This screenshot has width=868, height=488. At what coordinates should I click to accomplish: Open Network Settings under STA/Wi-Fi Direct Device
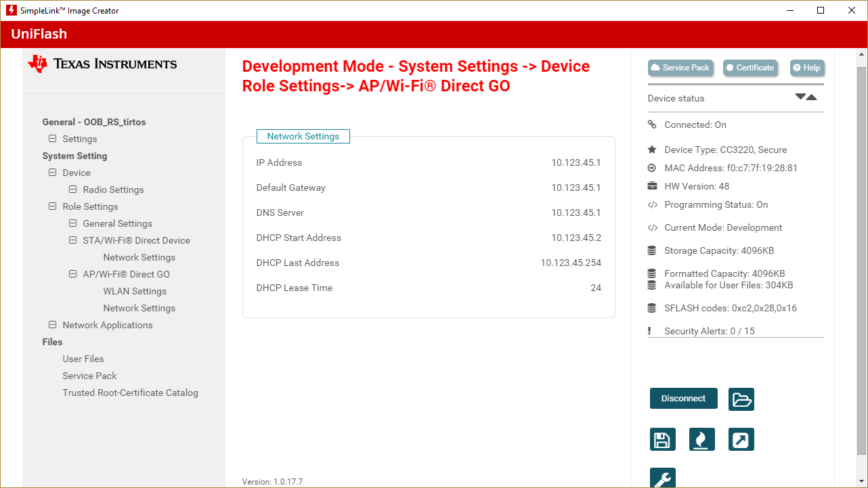(x=139, y=257)
